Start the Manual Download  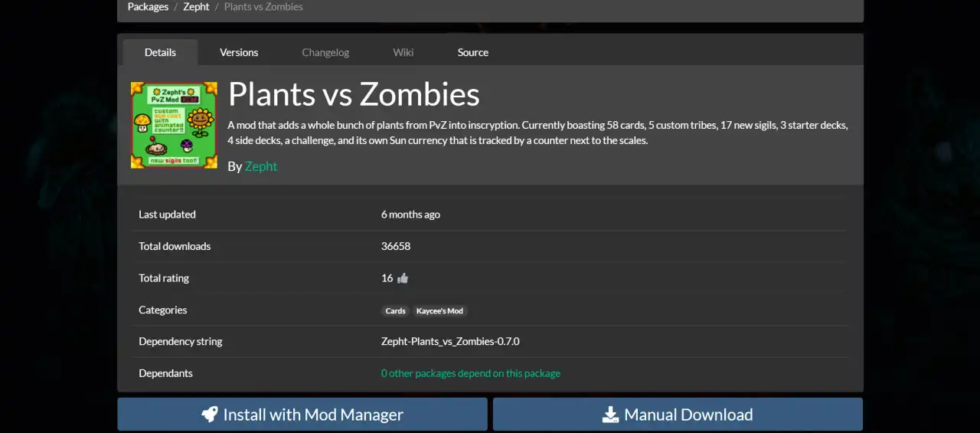coord(678,415)
